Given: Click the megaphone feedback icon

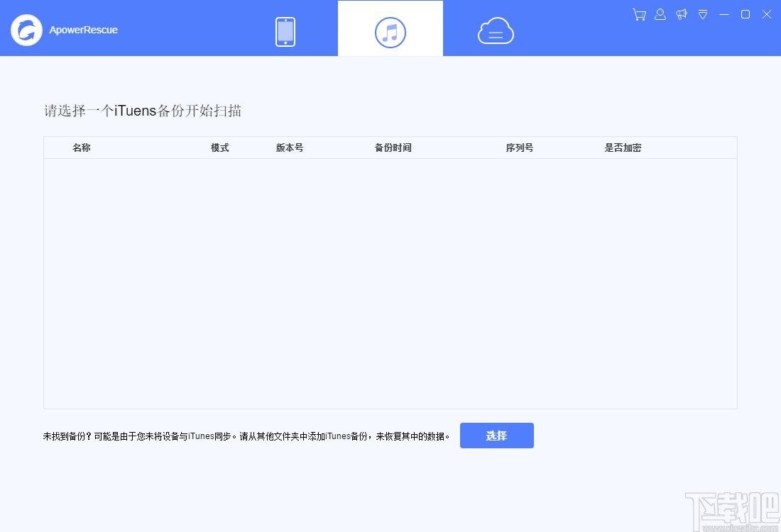Looking at the screenshot, I should coord(682,14).
